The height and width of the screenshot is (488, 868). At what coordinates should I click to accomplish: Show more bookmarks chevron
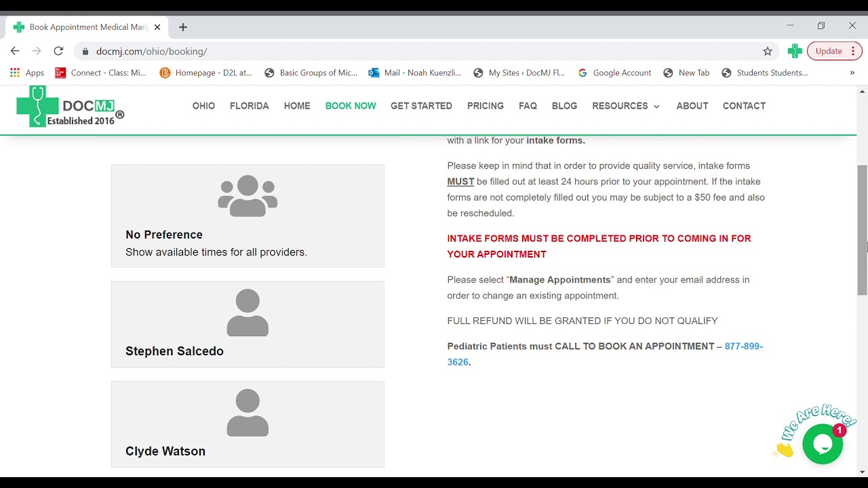click(852, 73)
